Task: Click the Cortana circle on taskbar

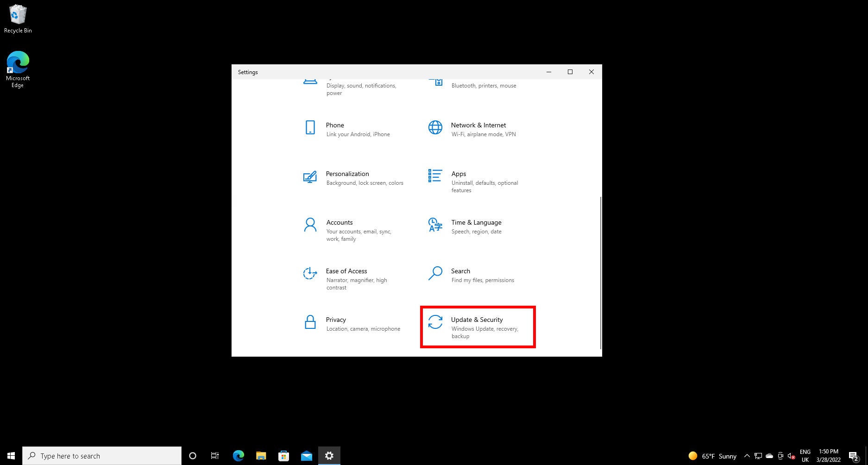Action: 193,456
